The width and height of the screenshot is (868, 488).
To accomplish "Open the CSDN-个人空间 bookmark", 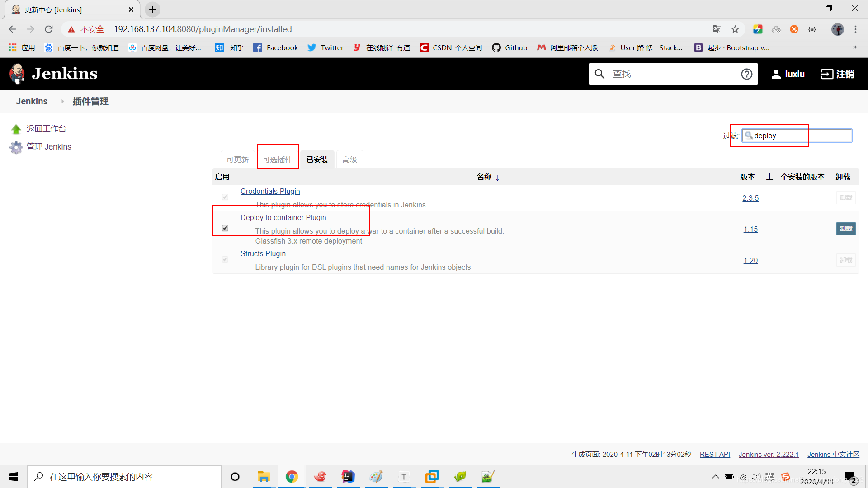I will [x=451, y=47].
